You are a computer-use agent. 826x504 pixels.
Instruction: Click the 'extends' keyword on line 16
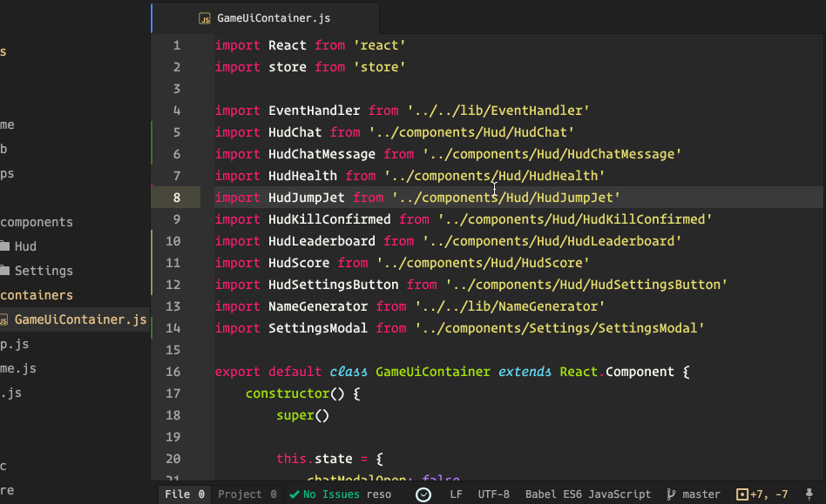coord(525,372)
